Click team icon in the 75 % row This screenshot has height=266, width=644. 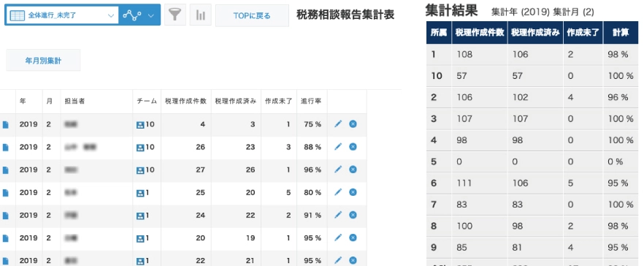tap(140, 124)
